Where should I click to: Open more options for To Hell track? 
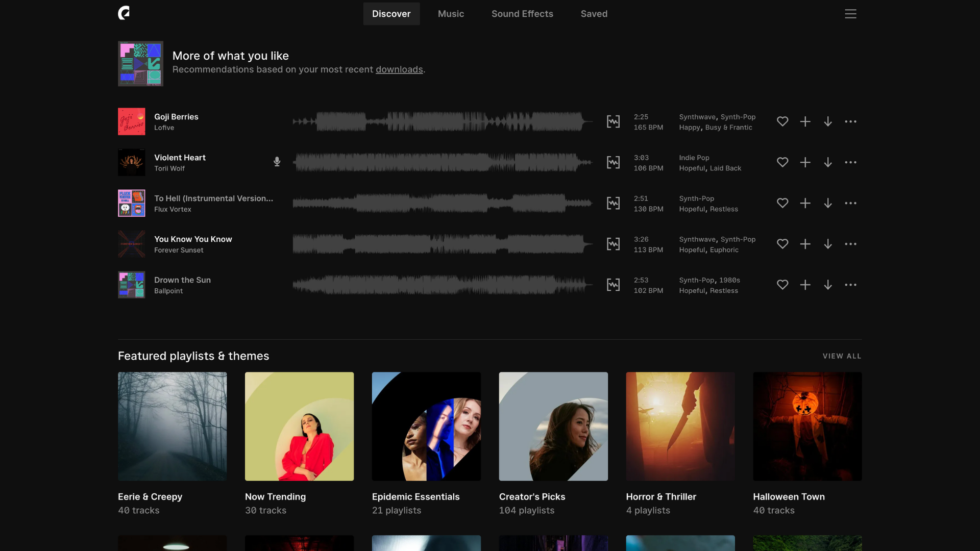(x=850, y=203)
